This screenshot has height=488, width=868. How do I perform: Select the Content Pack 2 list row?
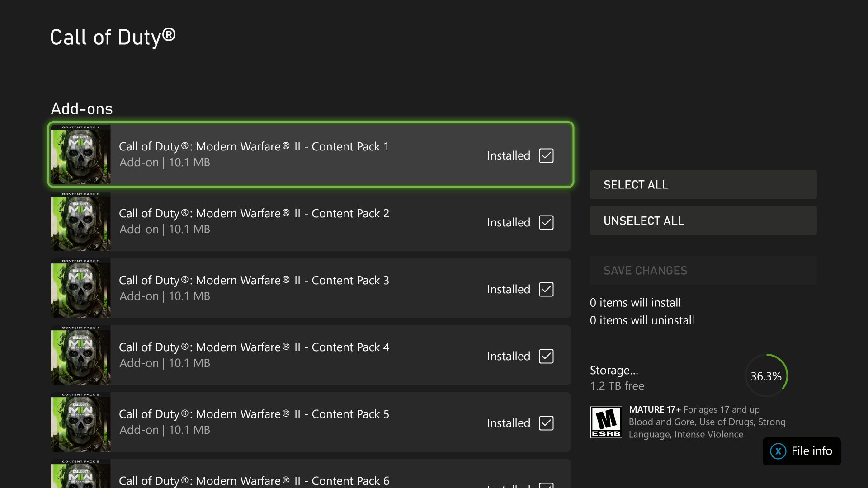click(x=311, y=221)
